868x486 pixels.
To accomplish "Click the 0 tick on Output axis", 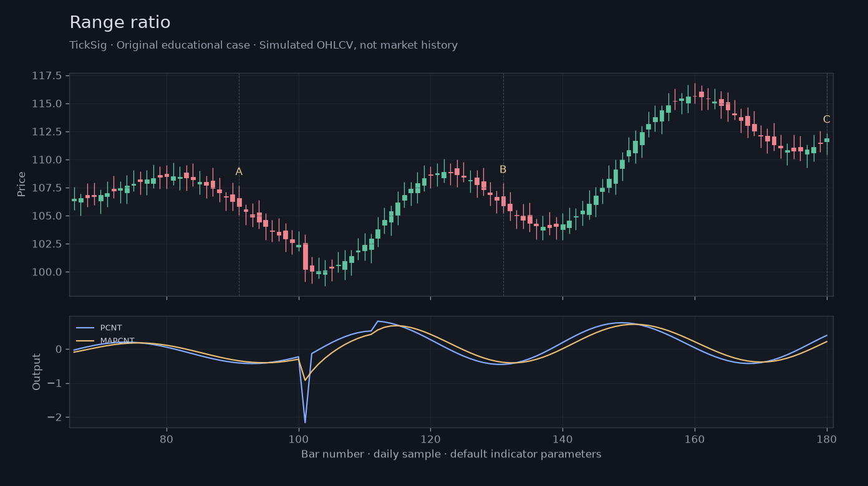I will tap(59, 349).
